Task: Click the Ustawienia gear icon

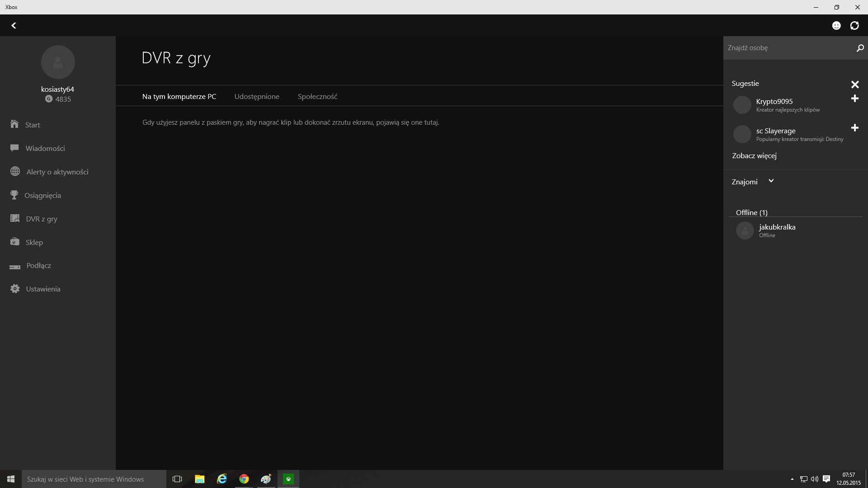Action: coord(15,289)
